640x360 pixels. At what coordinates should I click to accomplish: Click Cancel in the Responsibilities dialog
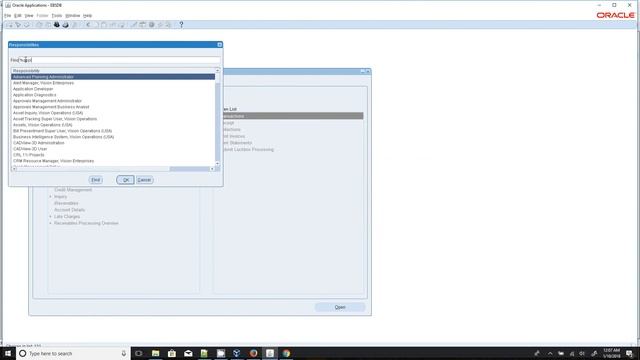[x=144, y=180]
